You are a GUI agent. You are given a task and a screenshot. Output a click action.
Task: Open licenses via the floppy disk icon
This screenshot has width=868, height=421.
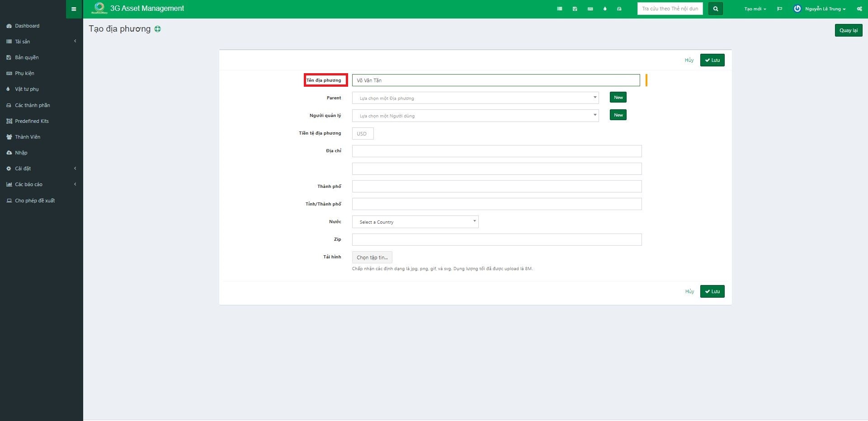click(x=575, y=9)
